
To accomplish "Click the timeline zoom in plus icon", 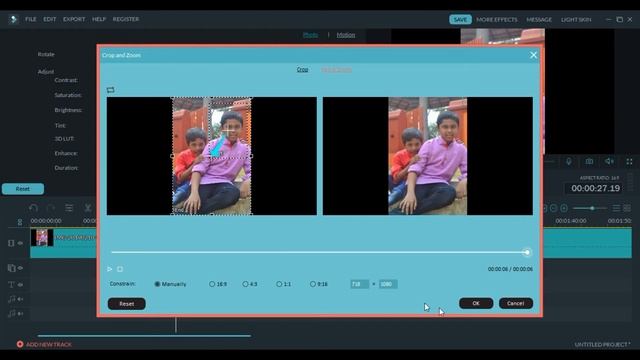I will 564,208.
